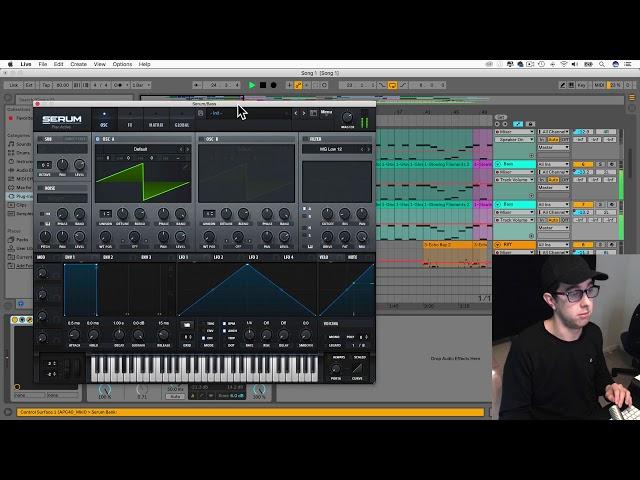
Task: Open Serum preset browser icon
Action: pos(313,113)
